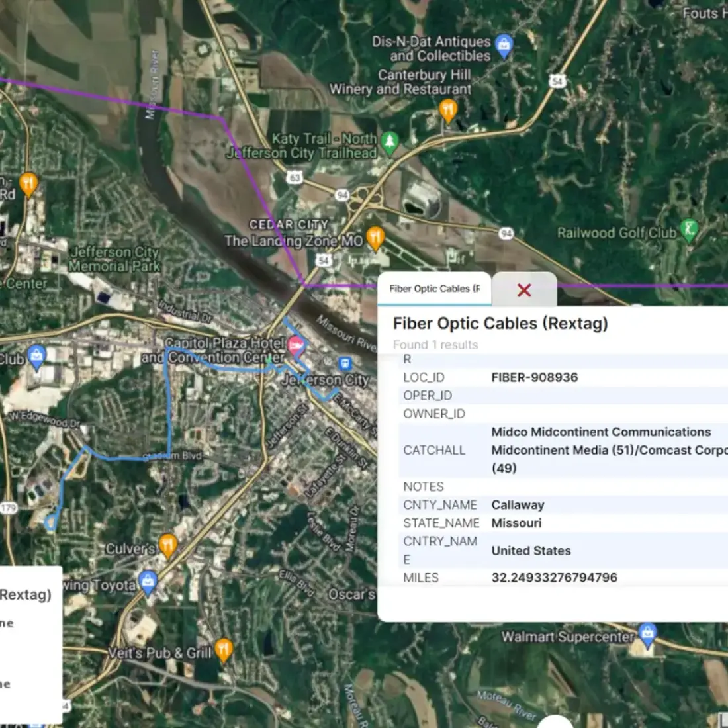Click the Walmart Supercenter shopping pin
This screenshot has width=728, height=728.
click(x=647, y=633)
